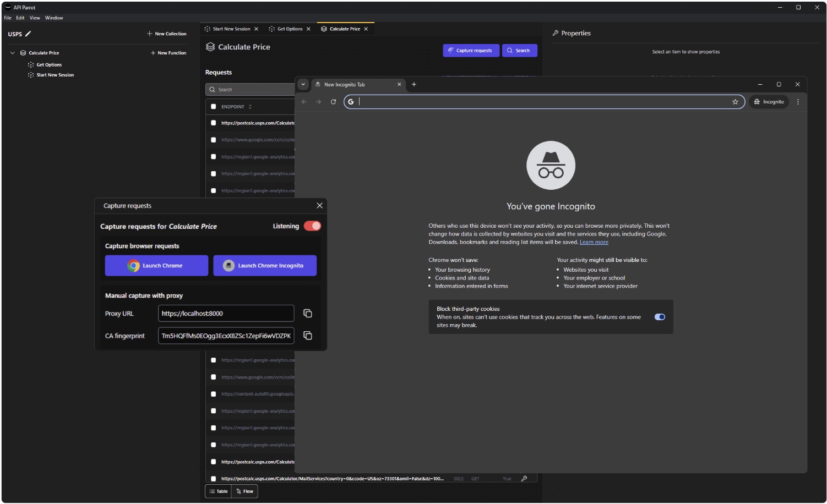
Task: Reload the incognito page
Action: [333, 102]
